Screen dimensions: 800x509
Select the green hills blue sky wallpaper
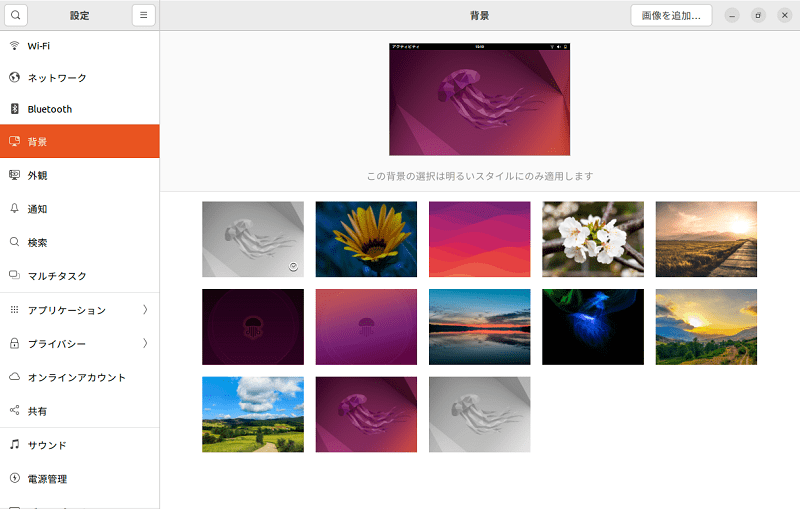coord(253,415)
